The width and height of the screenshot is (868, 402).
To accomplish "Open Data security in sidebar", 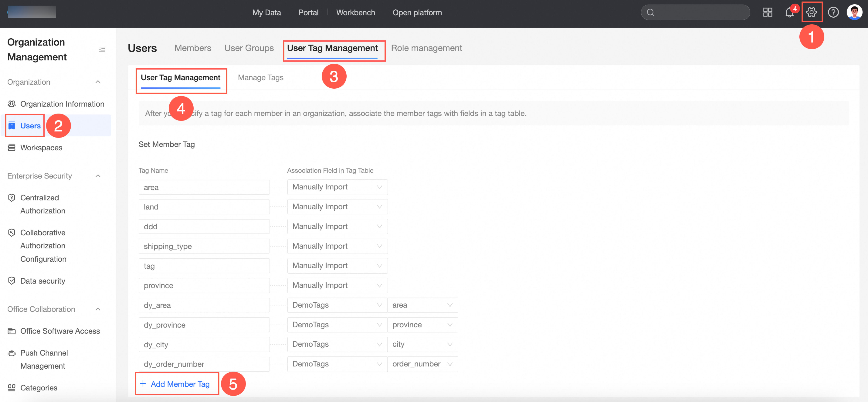I will [x=42, y=281].
